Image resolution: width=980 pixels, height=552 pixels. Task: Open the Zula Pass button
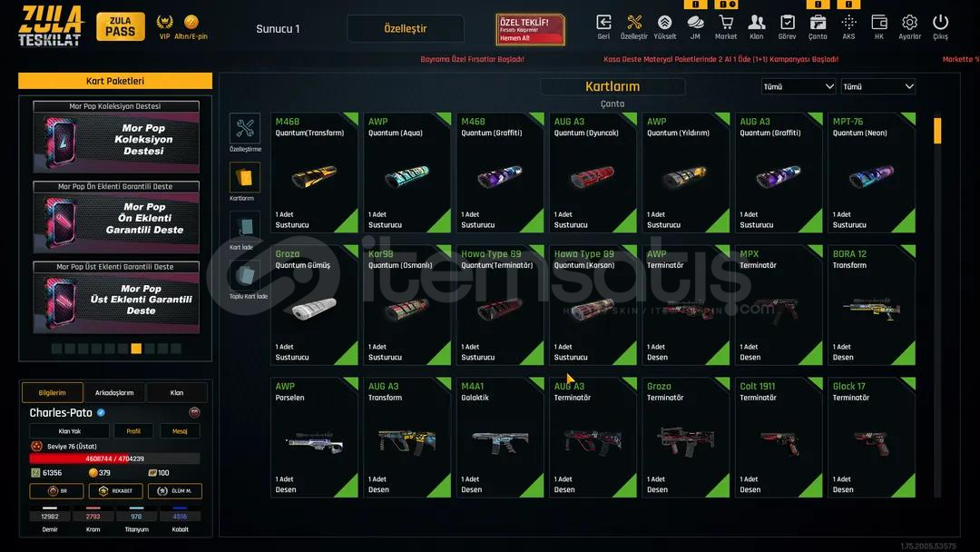tap(121, 27)
